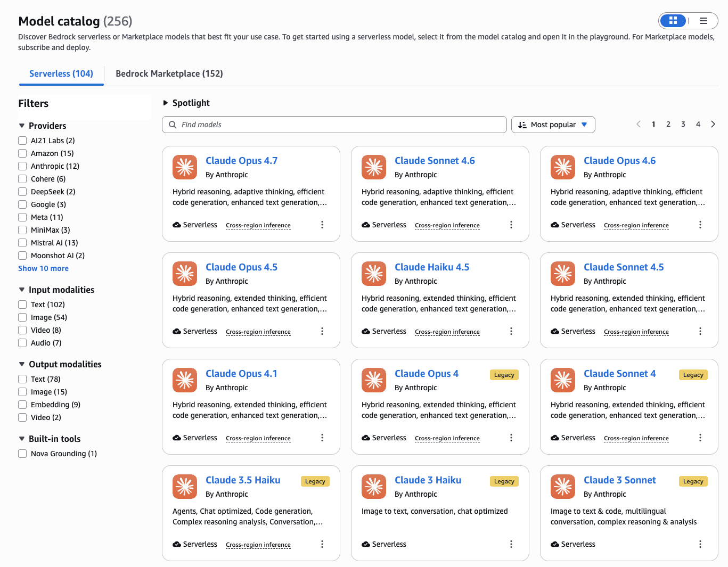Select the Audio input modality filter
The height and width of the screenshot is (567, 728).
pyautogui.click(x=22, y=343)
